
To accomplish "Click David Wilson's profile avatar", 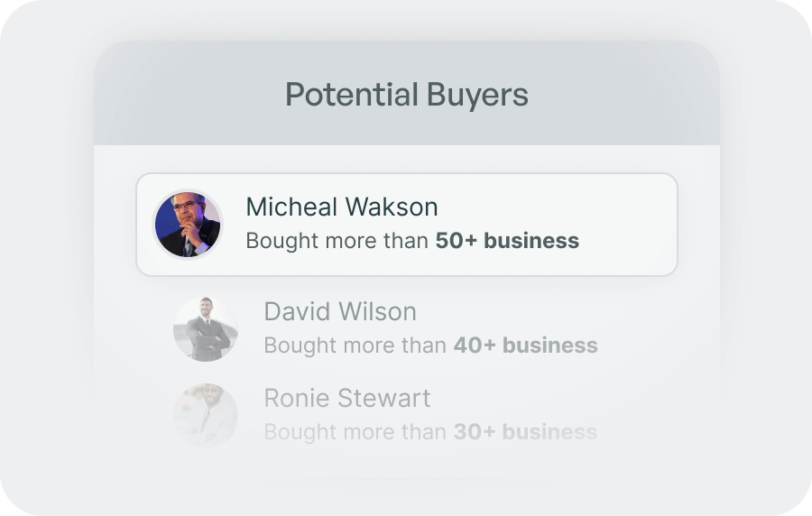I will [x=206, y=328].
